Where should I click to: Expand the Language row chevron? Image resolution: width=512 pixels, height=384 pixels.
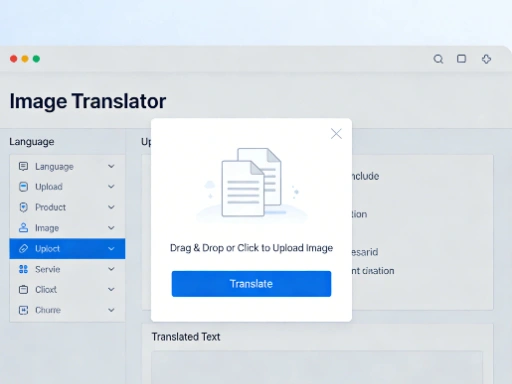[x=111, y=166]
